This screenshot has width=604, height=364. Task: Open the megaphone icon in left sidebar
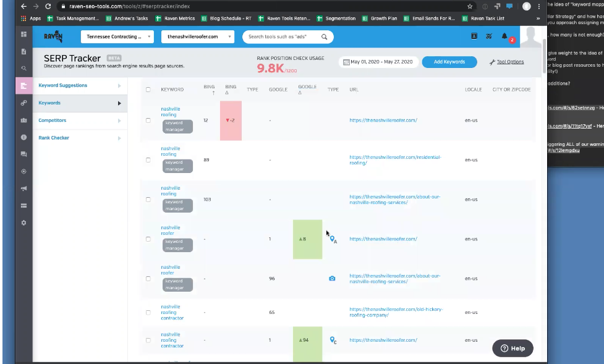click(x=24, y=188)
